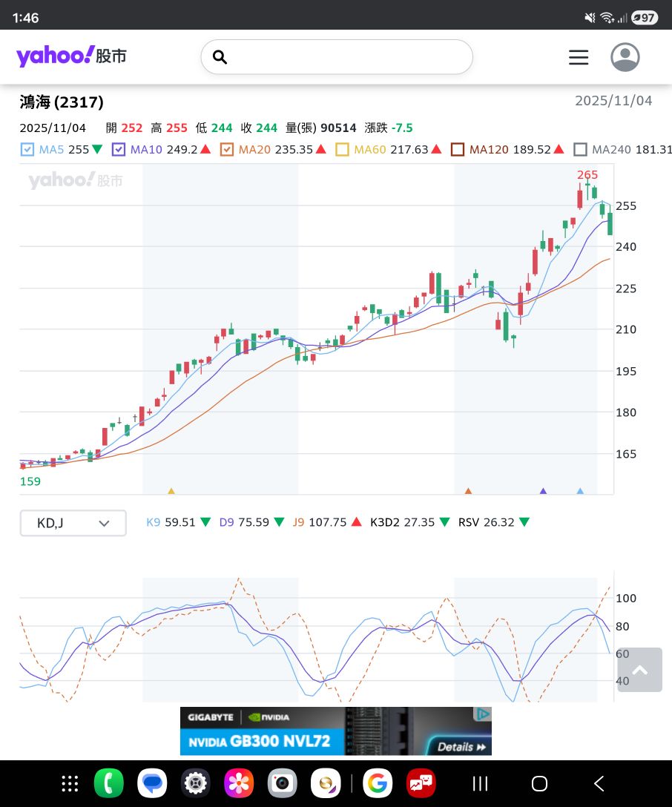
Task: Uncheck the MA5 moving average
Action: (x=27, y=150)
